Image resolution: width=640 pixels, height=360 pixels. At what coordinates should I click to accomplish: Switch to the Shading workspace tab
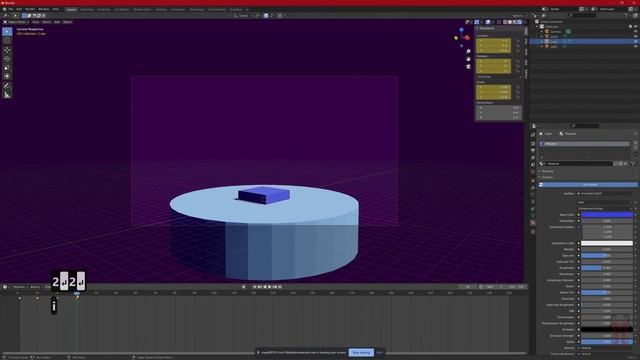161,9
